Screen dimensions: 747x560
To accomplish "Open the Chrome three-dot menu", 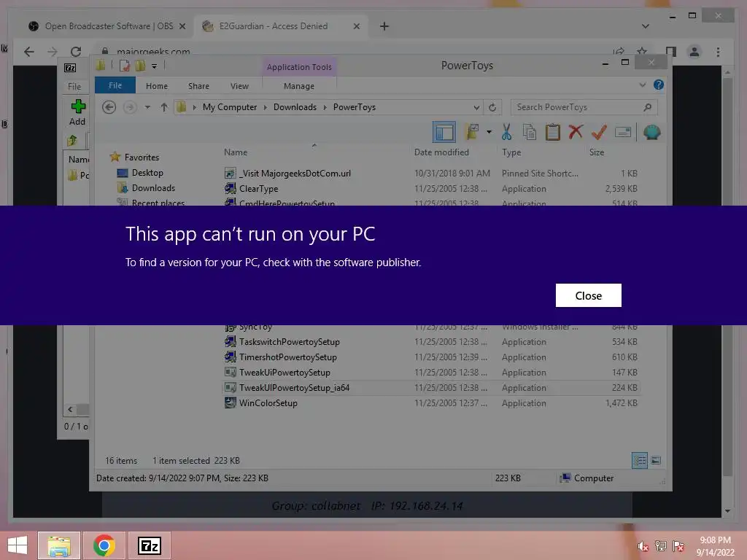I will [x=718, y=52].
